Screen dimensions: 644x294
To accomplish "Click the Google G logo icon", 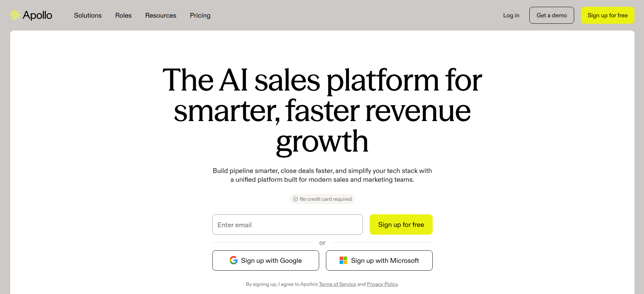I will (x=233, y=260).
